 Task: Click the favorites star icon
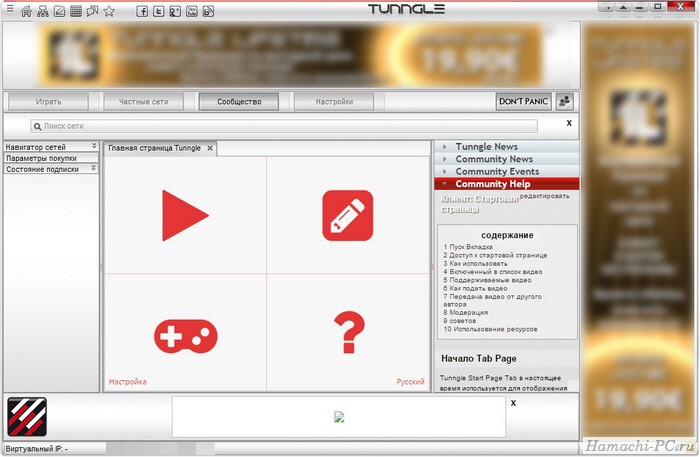point(109,11)
